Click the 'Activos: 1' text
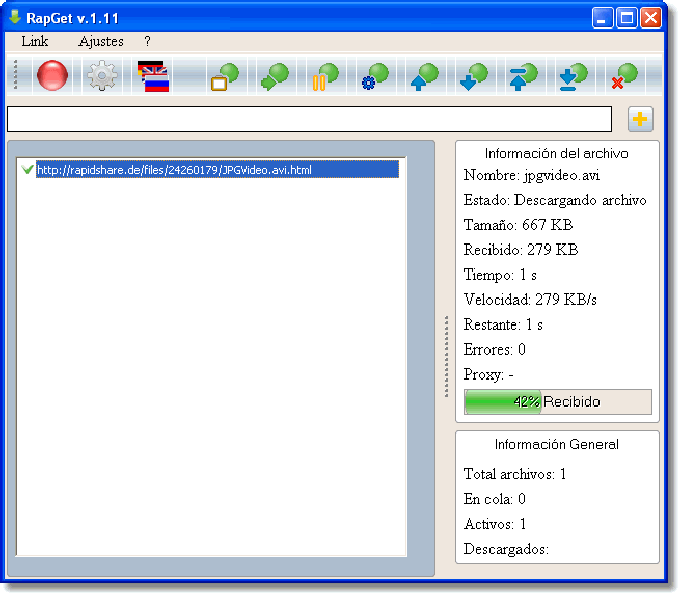 (x=495, y=524)
